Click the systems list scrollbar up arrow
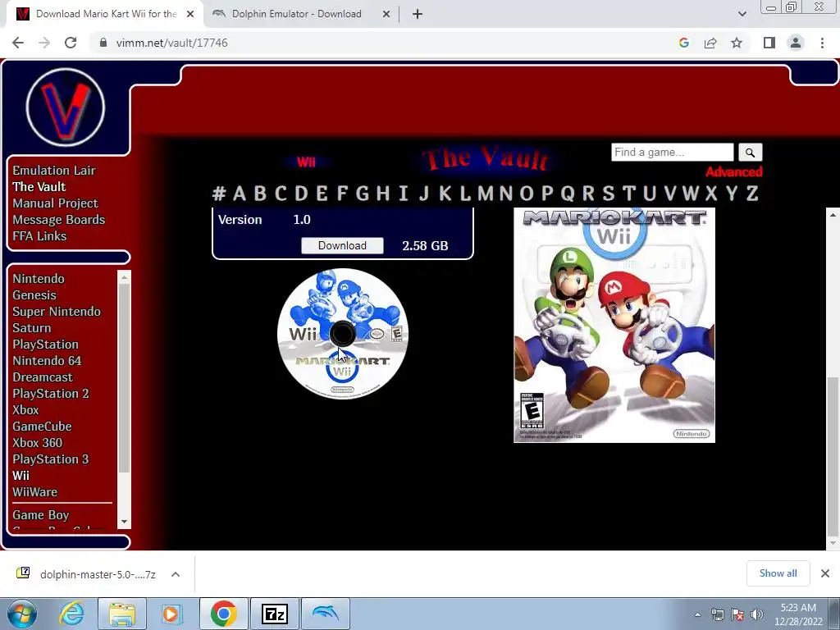 (x=125, y=277)
